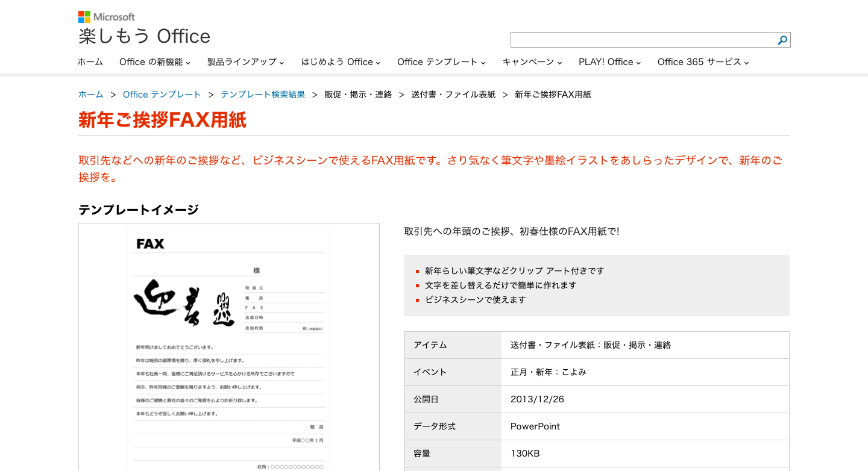Click the 送付書・ファイル表紙 breadcrumb item
This screenshot has height=471, width=868.
pyautogui.click(x=453, y=95)
